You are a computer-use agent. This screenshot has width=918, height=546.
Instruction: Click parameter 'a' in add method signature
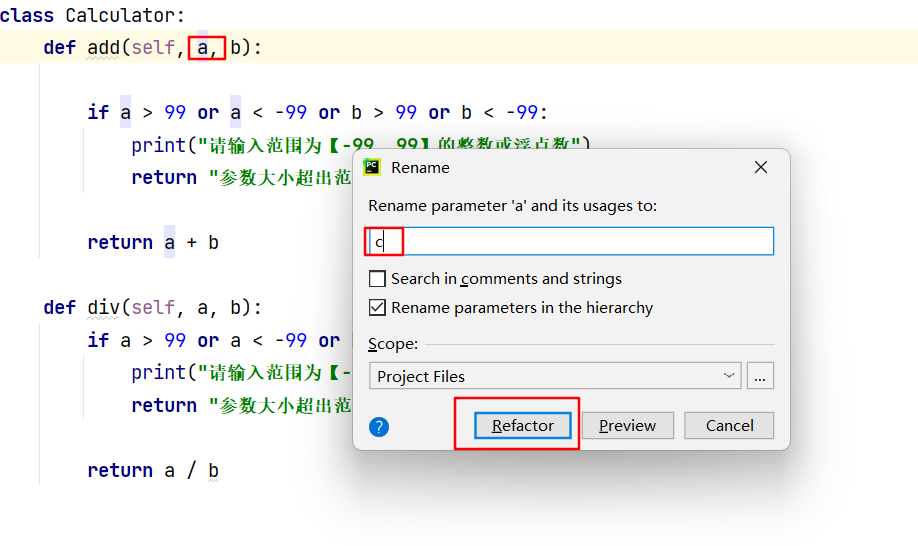click(x=203, y=47)
